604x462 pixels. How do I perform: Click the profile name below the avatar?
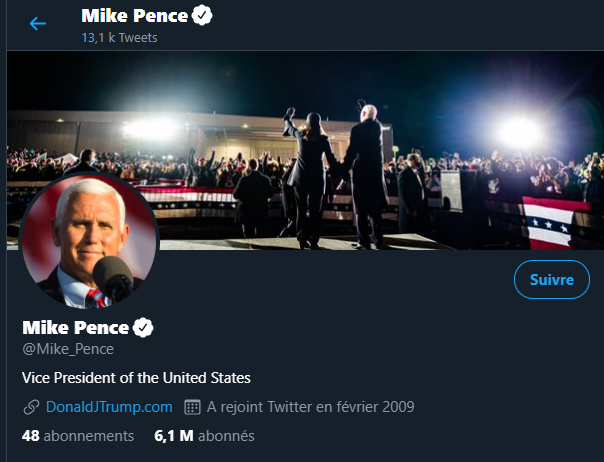coord(76,327)
